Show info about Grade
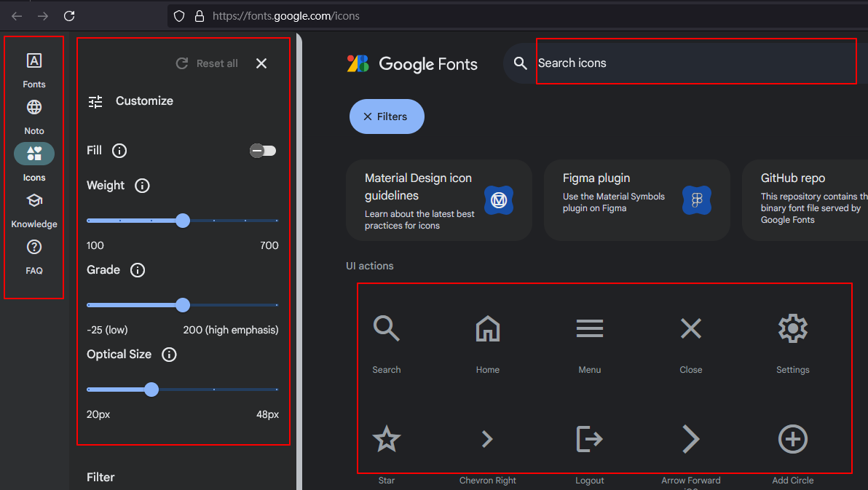868x490 pixels. click(138, 270)
